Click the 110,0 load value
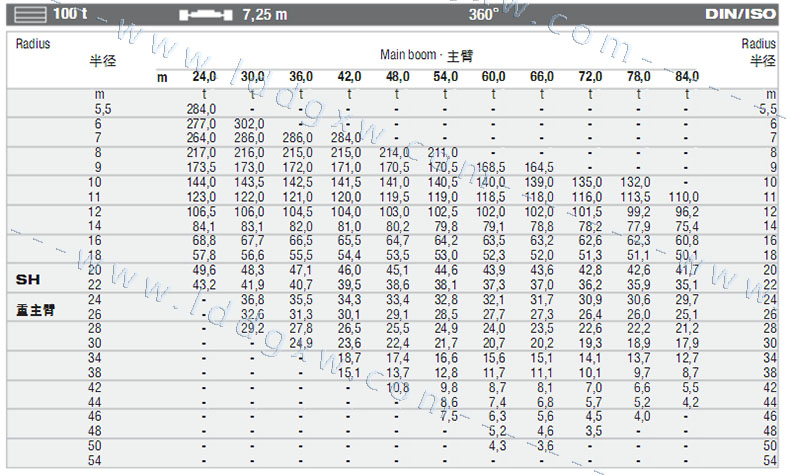The height and width of the screenshot is (475, 790). 684,197
